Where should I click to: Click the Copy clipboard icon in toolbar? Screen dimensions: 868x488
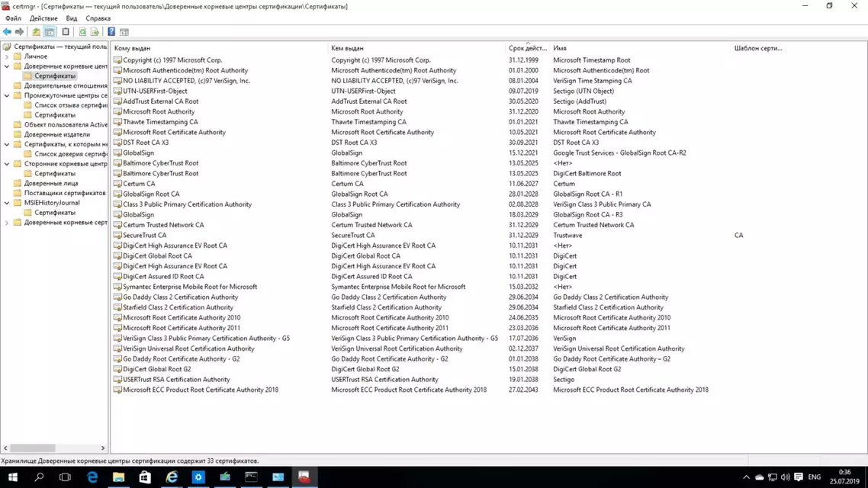click(x=66, y=32)
